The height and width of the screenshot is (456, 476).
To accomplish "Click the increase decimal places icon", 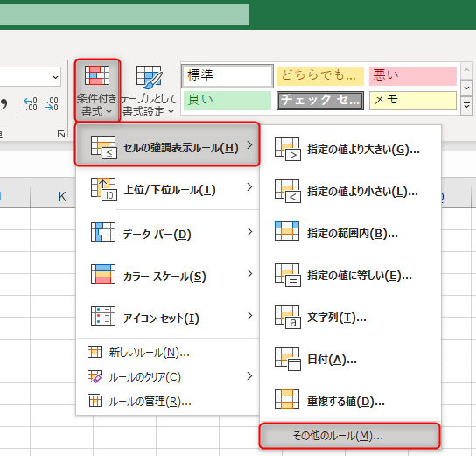I will point(31,104).
